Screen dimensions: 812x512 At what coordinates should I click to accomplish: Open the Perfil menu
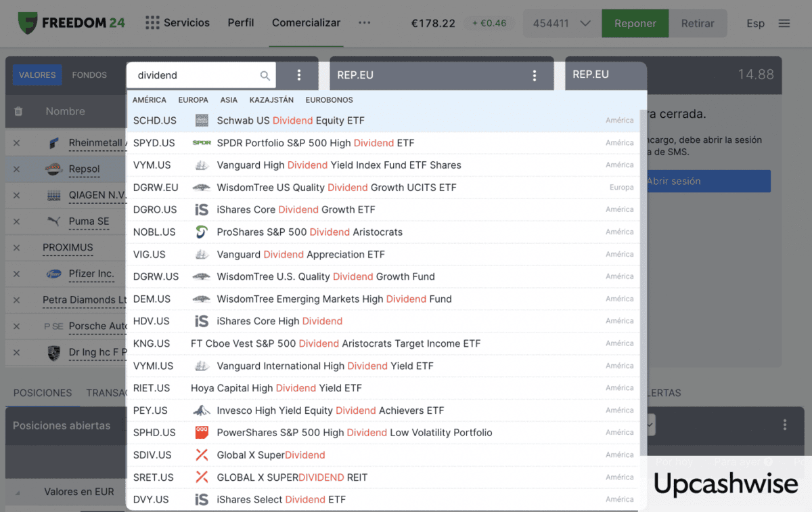pyautogui.click(x=241, y=22)
